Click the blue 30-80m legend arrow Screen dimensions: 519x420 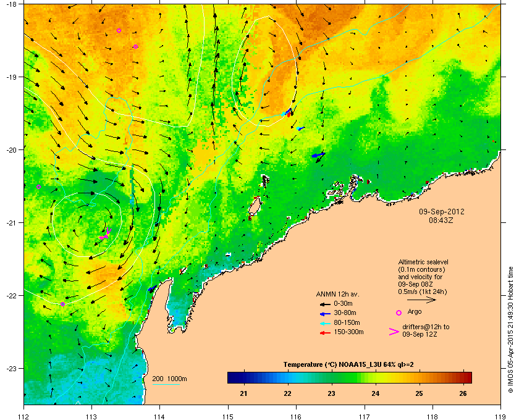tap(325, 313)
